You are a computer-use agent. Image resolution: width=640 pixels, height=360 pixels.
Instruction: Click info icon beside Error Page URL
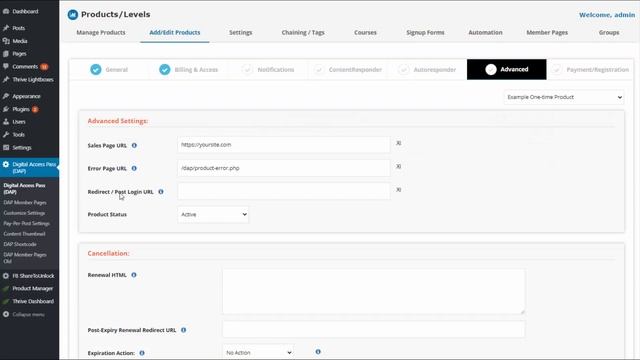point(134,168)
